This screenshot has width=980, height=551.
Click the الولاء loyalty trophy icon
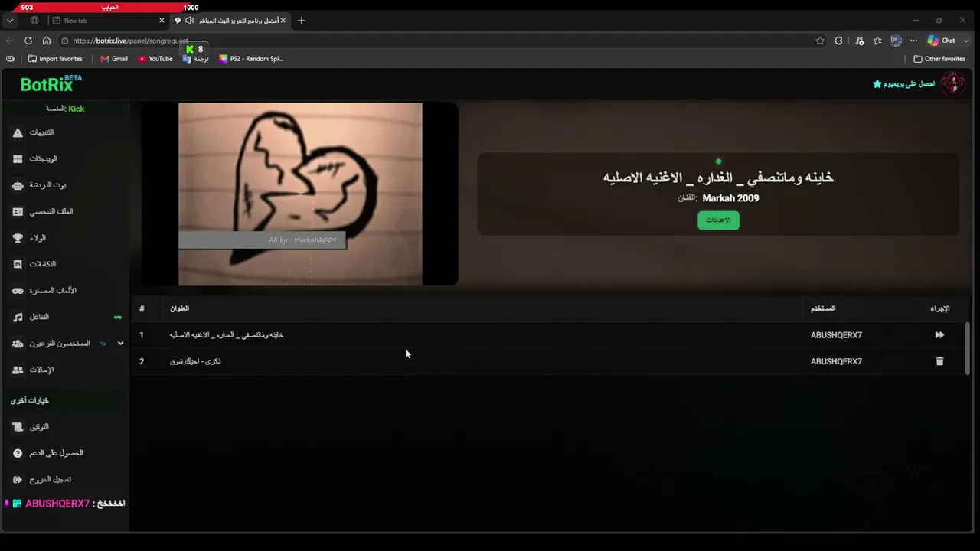18,238
